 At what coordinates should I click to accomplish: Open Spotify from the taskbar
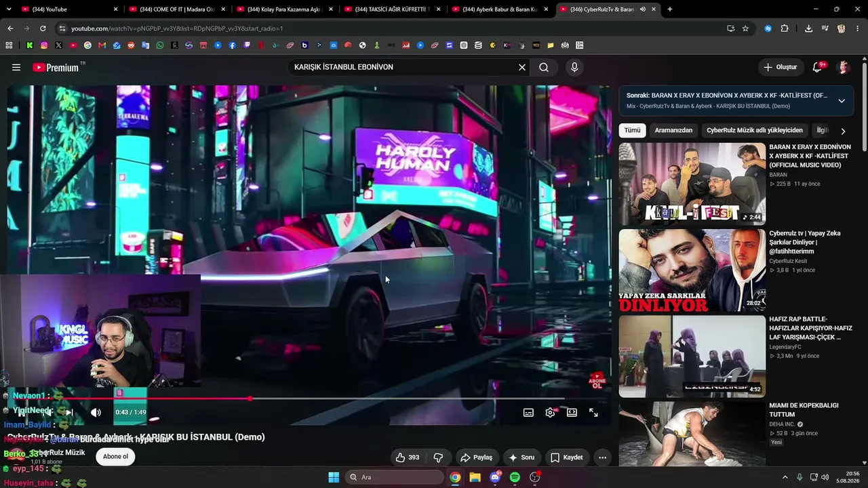pyautogui.click(x=515, y=477)
